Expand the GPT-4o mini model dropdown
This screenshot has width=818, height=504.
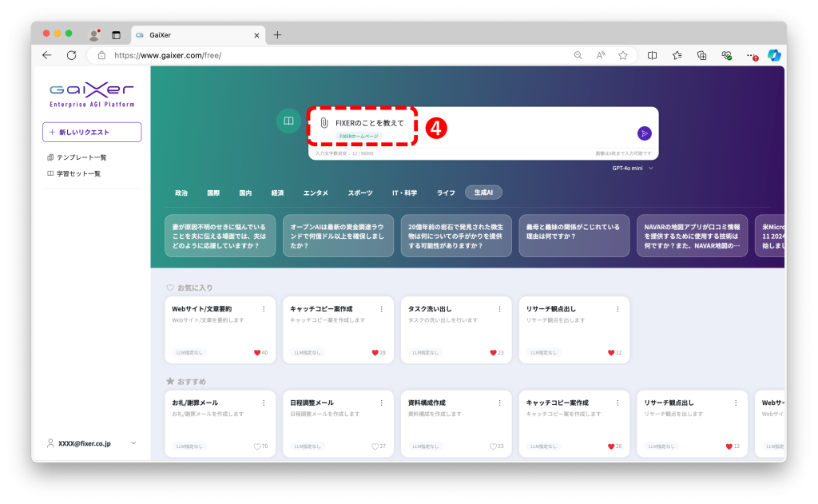click(633, 169)
